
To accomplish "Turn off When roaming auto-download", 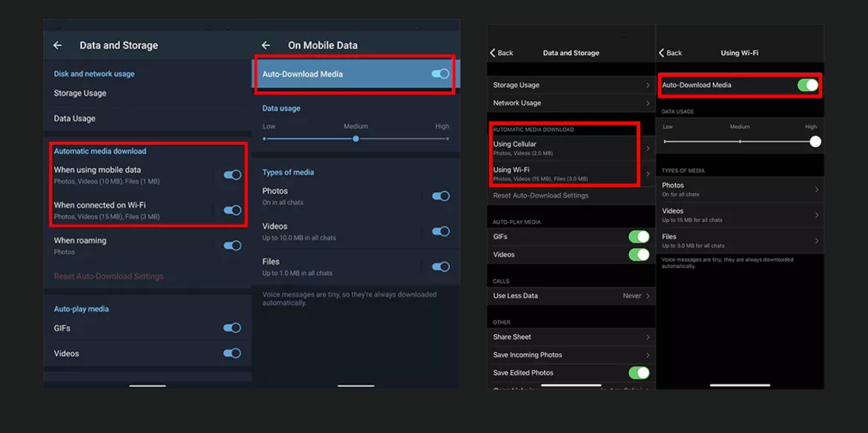I will 232,245.
